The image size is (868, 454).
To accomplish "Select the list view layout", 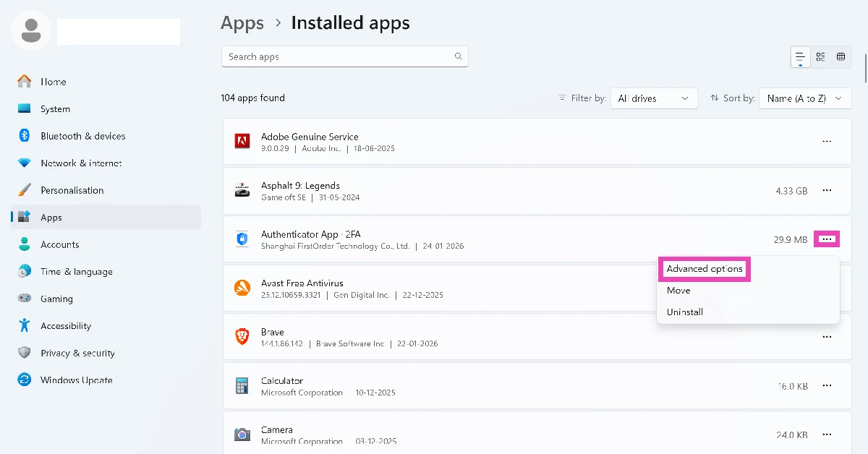I will tap(800, 56).
